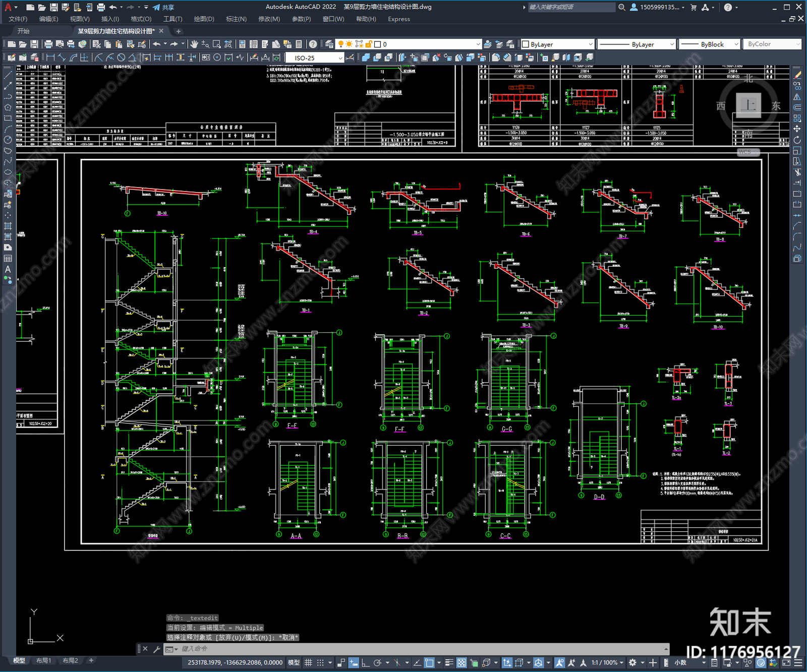The image size is (807, 672).
Task: Toggle polar tracking in status bar
Action: click(377, 662)
